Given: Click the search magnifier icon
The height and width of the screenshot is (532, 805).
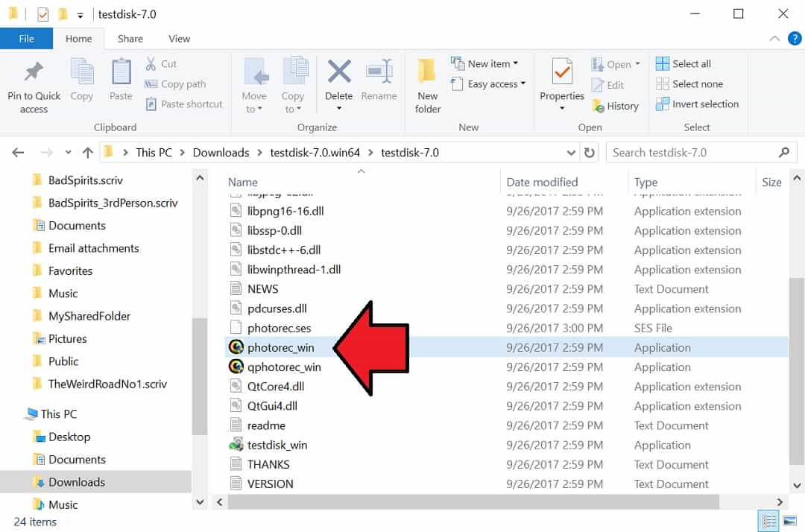Looking at the screenshot, I should (x=784, y=152).
